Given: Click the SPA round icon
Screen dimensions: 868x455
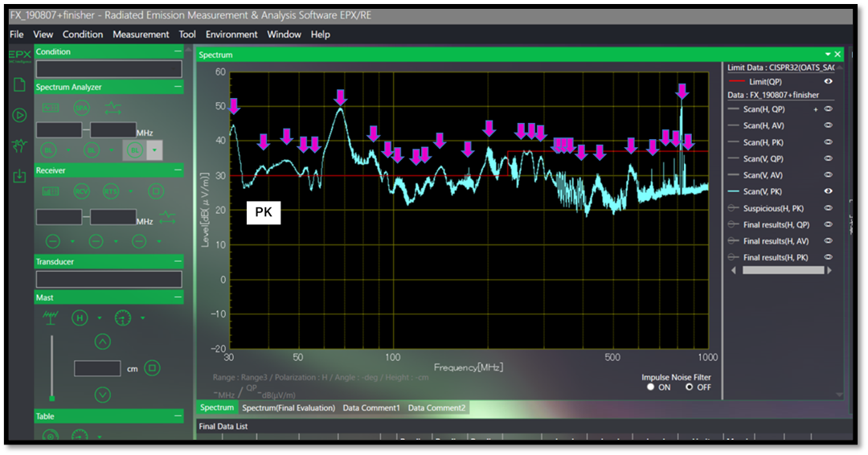Looking at the screenshot, I should [x=81, y=108].
